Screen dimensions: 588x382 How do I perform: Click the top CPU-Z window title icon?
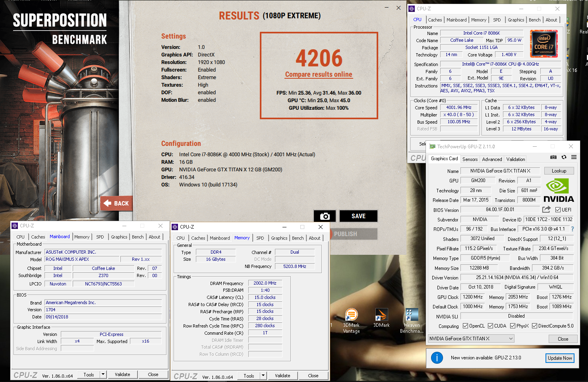coord(412,8)
